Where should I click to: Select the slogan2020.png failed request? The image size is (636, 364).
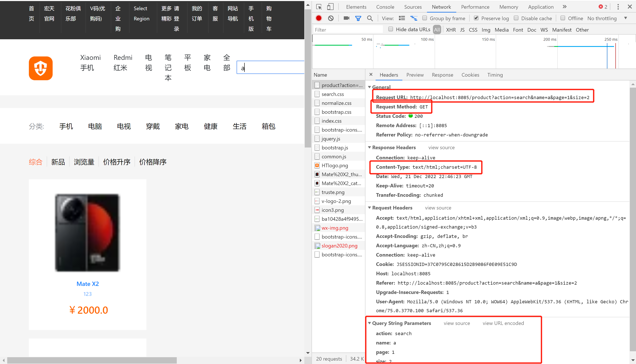click(339, 246)
